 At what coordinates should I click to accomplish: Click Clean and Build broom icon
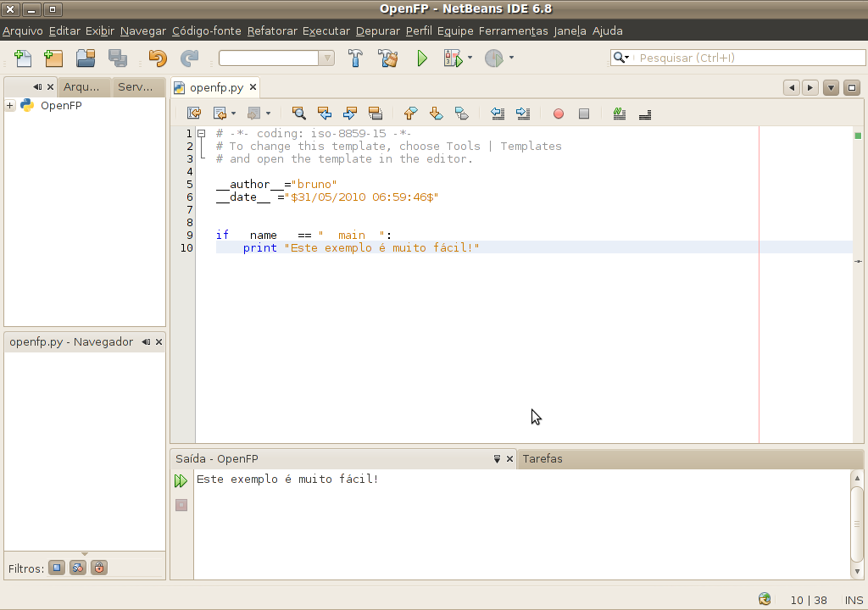click(x=388, y=58)
